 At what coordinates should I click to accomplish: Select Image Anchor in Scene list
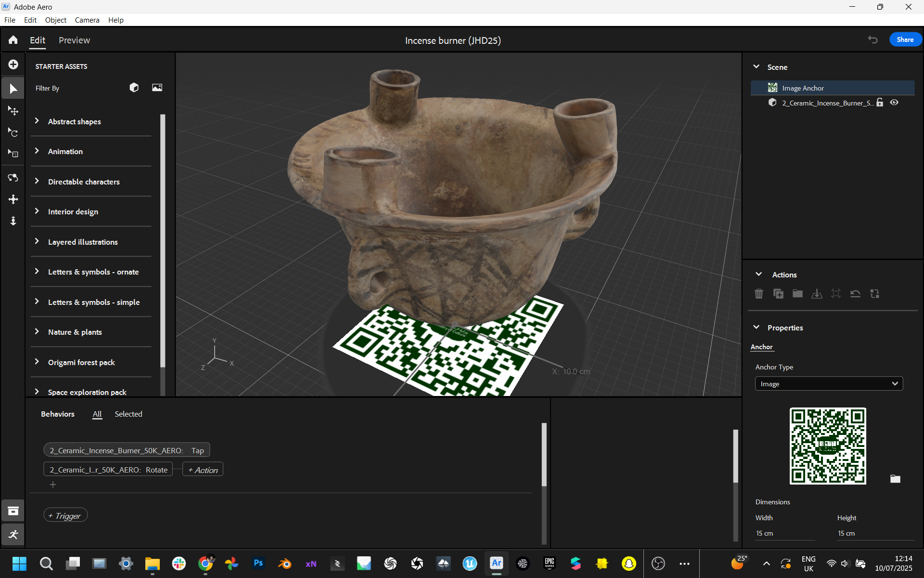[833, 88]
